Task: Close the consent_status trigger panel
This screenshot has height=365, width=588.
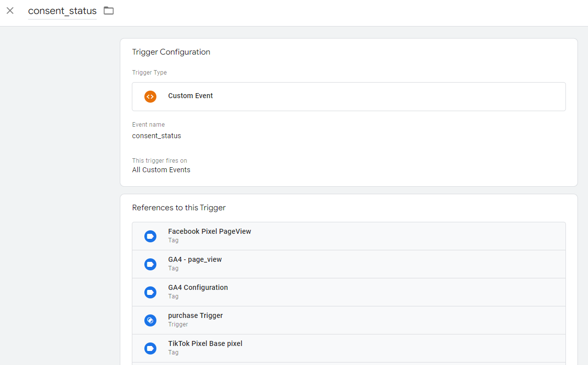Action: point(10,11)
